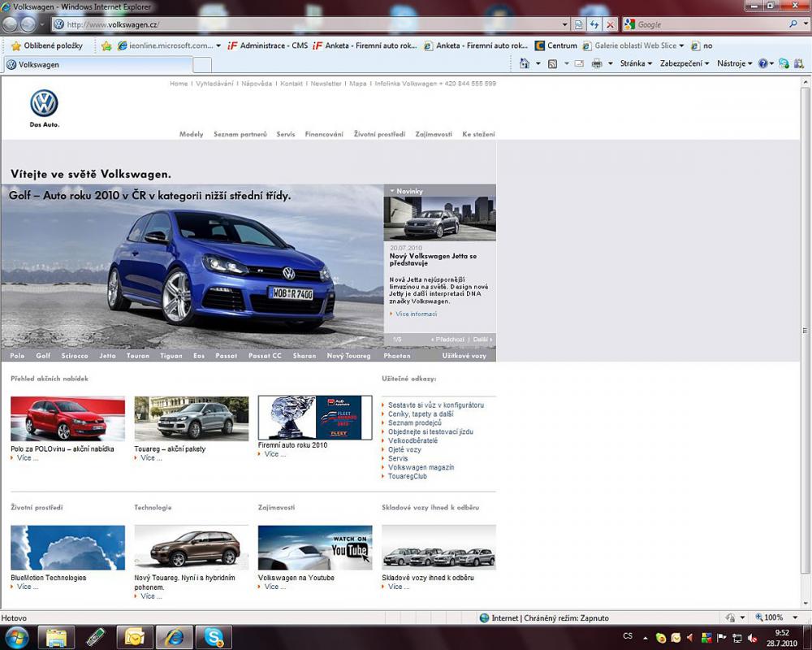Screen dimensions: 812x650
Task: Open the zoom level dropdown arrow
Action: click(796, 617)
